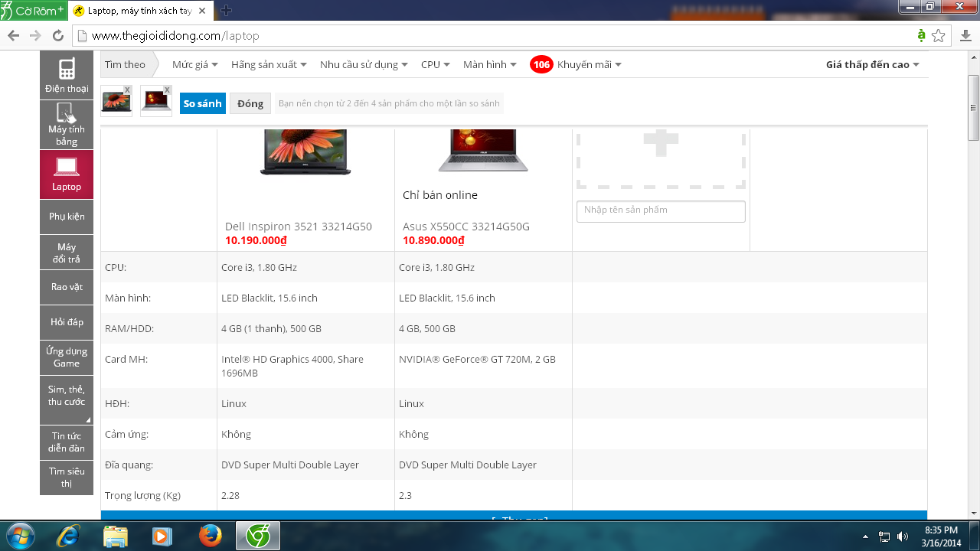Click the green ạ Vietnamese input icon
This screenshot has height=551, width=980.
coord(921,36)
